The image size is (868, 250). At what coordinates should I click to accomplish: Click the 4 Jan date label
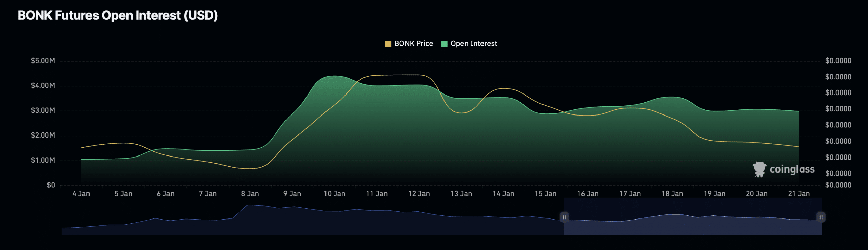[81, 194]
